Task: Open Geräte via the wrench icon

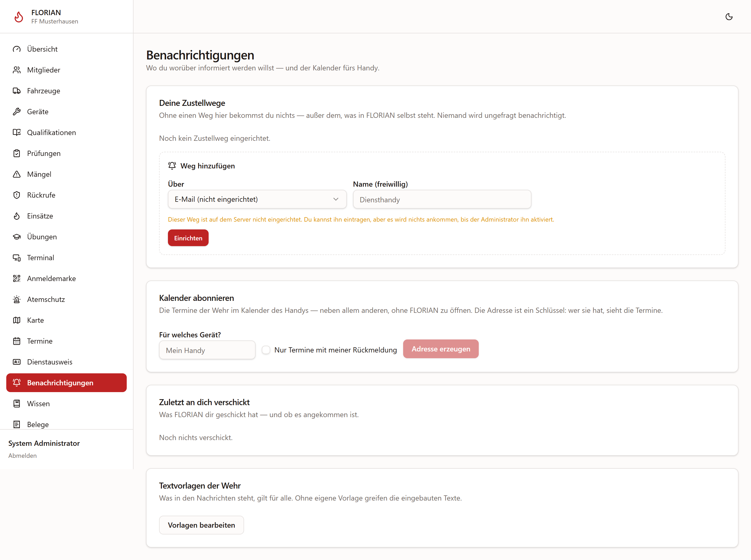Action: point(17,112)
